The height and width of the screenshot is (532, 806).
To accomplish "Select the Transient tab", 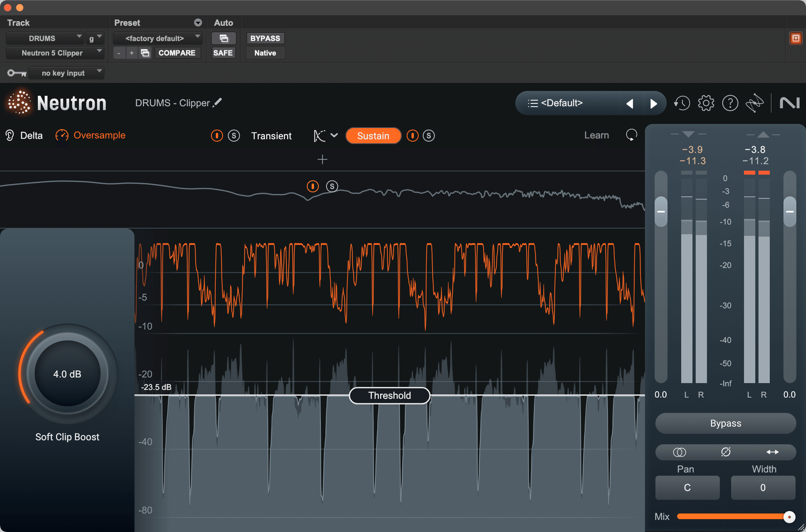I will [271, 136].
